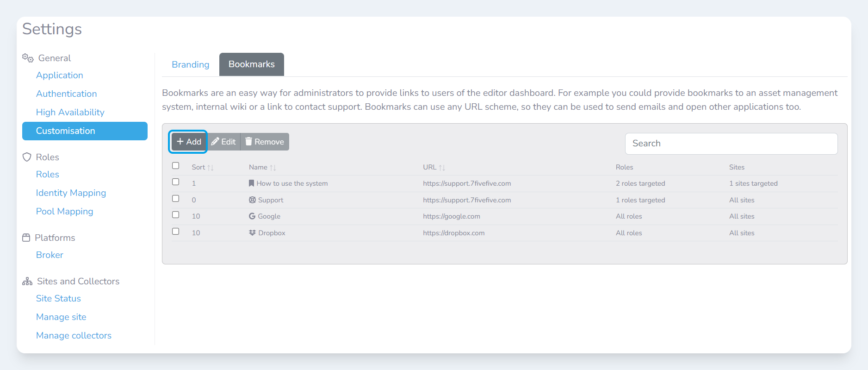Click the bookmark icon beside How to use the system

point(251,183)
